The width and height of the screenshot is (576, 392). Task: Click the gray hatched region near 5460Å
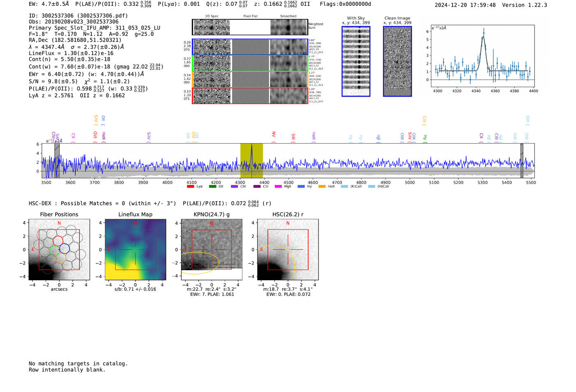tap(522, 161)
